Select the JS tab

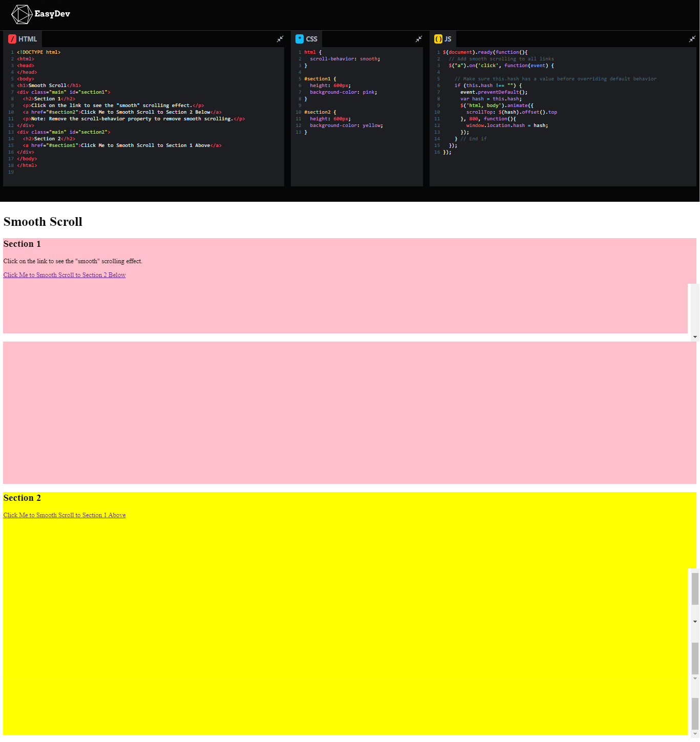(448, 38)
